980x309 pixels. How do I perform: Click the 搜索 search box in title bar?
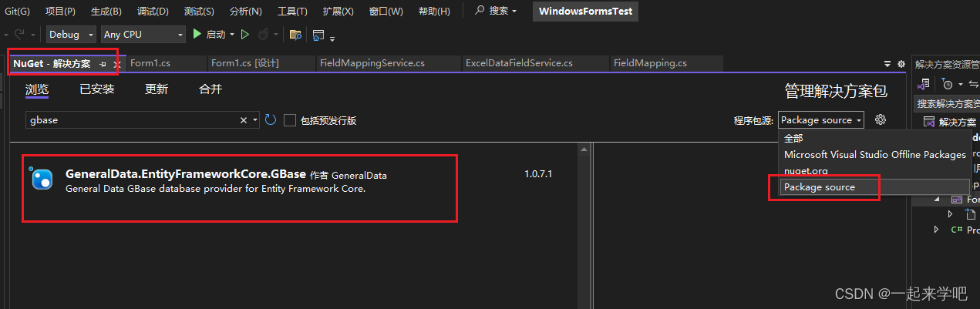pos(496,12)
